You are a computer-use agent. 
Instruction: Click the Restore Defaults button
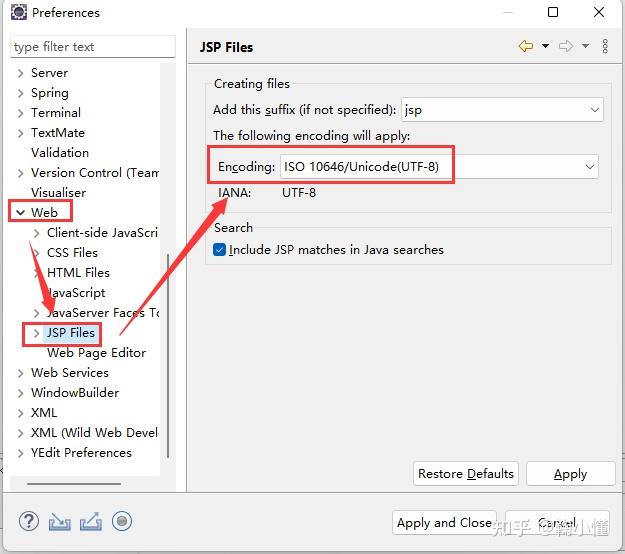466,474
